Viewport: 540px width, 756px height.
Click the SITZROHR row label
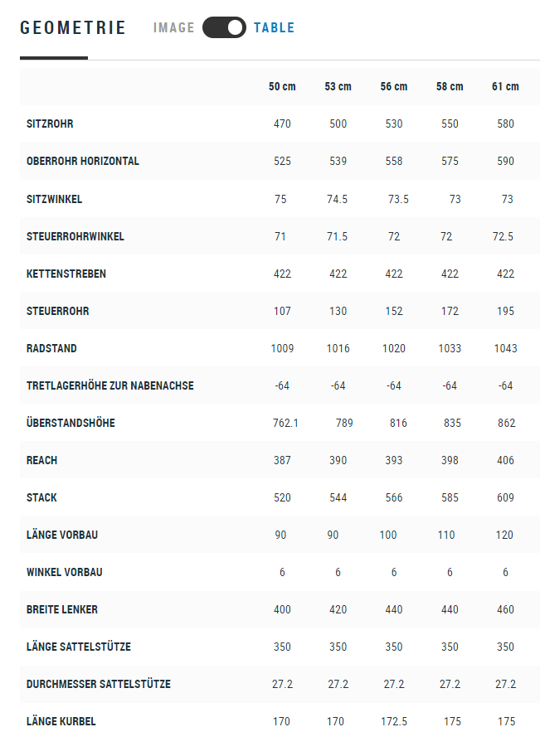coord(50,124)
